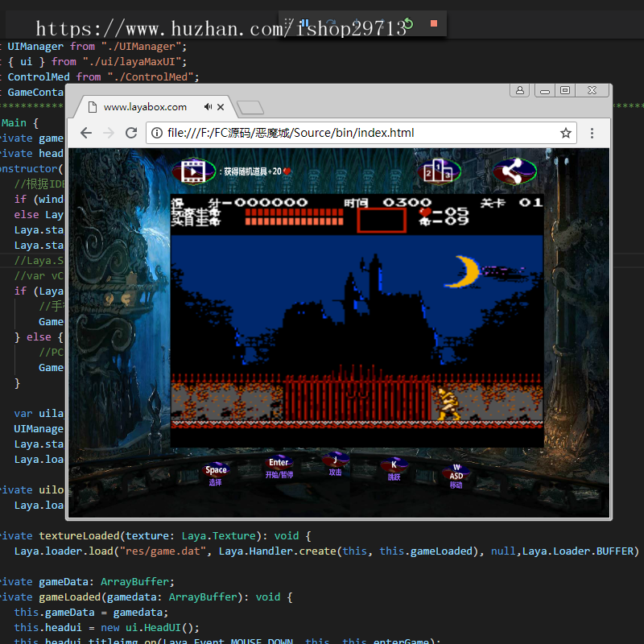The width and height of the screenshot is (644, 644).
Task: Click the game share icon
Action: [514, 171]
